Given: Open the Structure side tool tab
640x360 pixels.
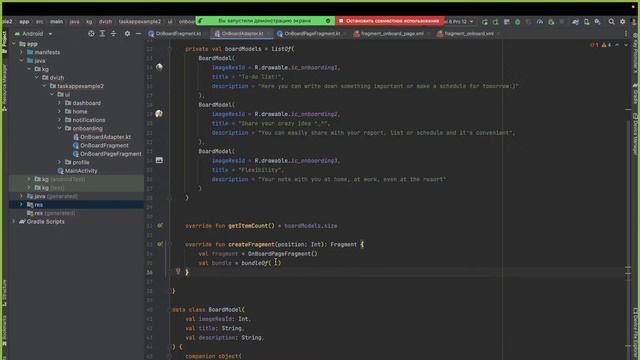Looking at the screenshot, I should coord(4,293).
